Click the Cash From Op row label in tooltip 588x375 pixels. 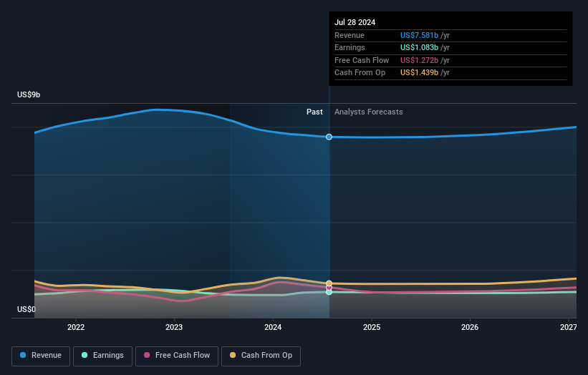point(360,73)
